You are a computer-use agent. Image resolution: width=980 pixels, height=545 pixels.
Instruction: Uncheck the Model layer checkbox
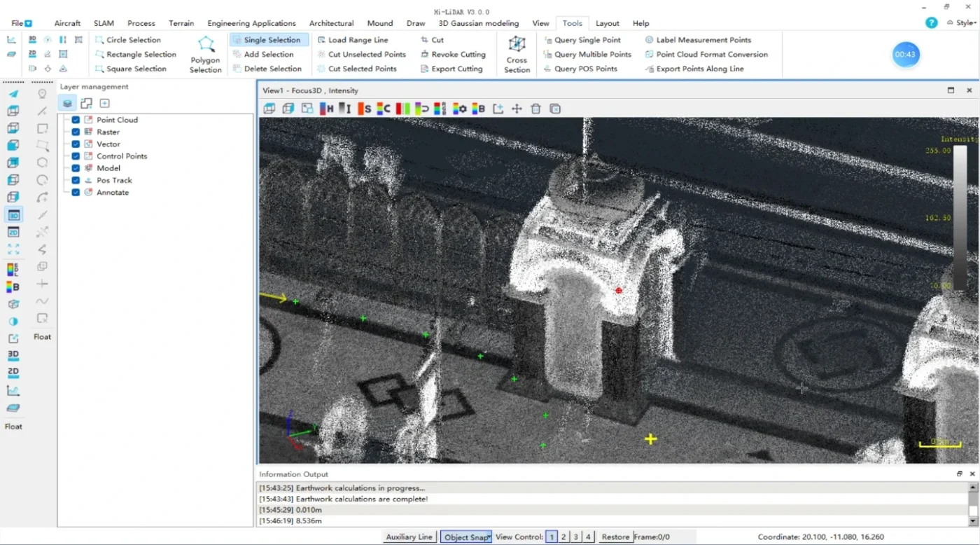(x=76, y=168)
